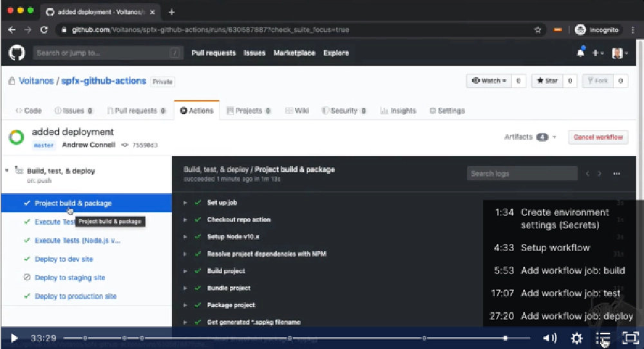Image resolution: width=644 pixels, height=349 pixels.
Task: Expand the Checkout repo action step
Action: coord(185,220)
